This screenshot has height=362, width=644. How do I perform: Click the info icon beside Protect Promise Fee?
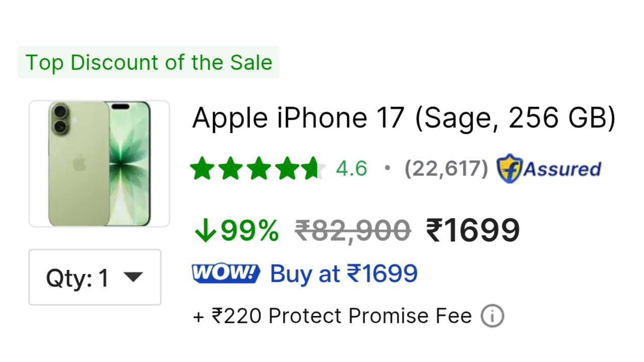coord(492,316)
